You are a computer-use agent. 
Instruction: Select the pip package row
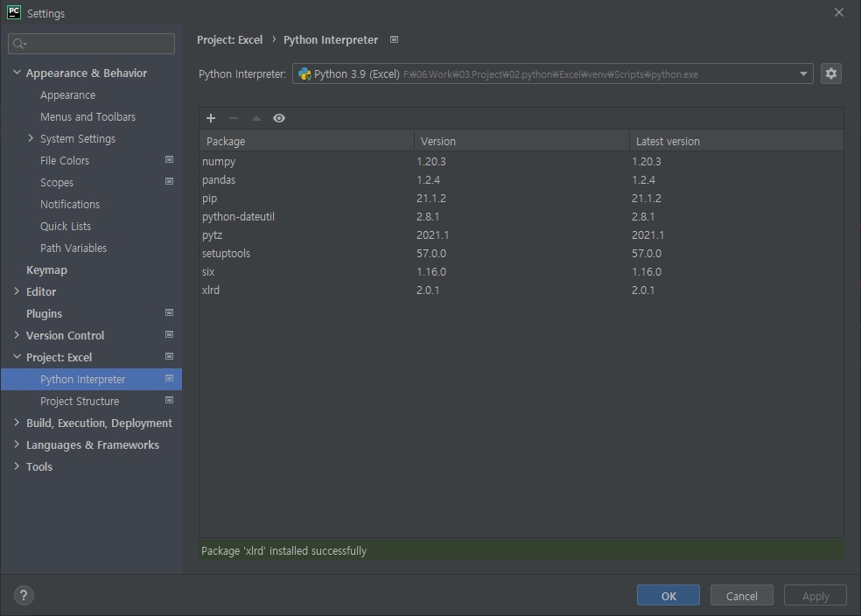click(521, 199)
